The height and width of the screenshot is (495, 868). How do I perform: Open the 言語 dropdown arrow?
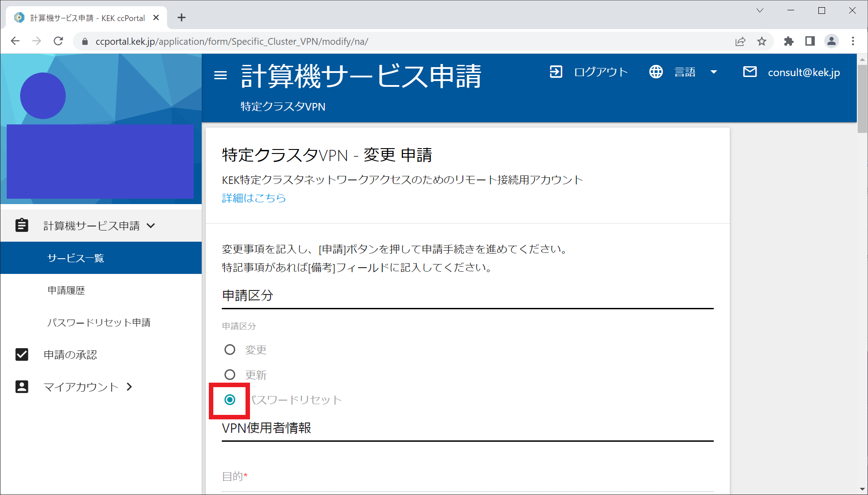coord(714,72)
